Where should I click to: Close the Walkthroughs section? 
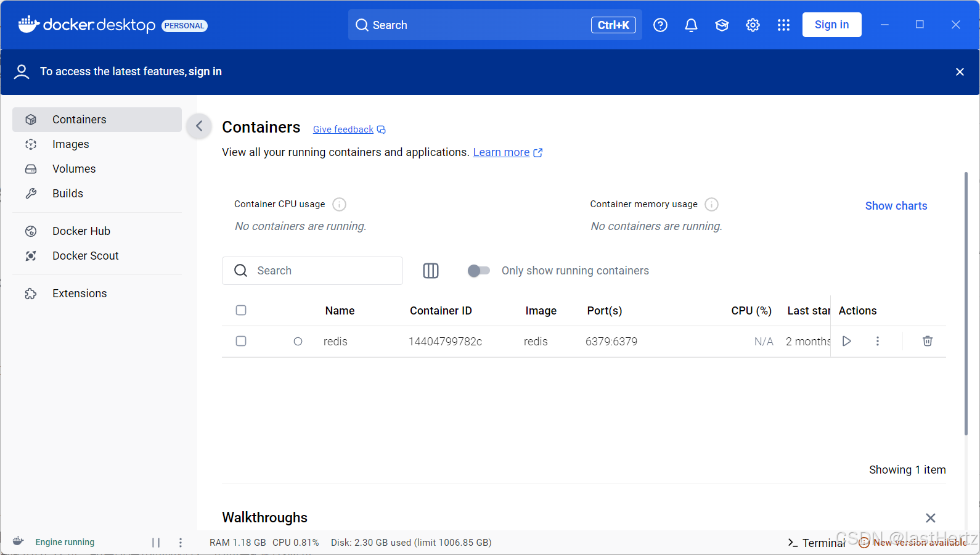click(931, 518)
